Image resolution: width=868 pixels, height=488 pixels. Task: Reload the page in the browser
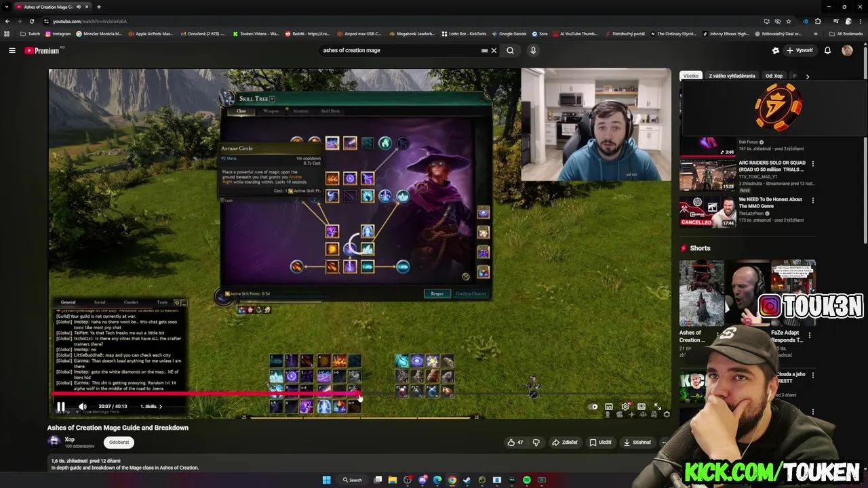pos(31,21)
